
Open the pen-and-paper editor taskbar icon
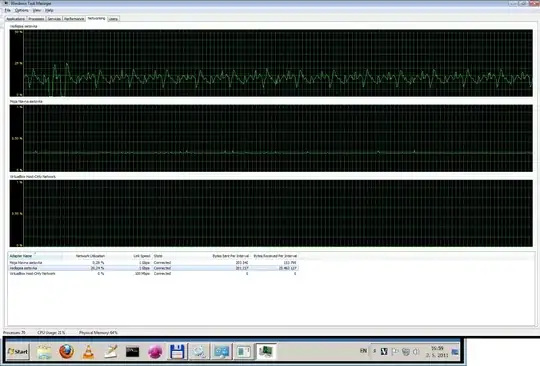click(111, 352)
